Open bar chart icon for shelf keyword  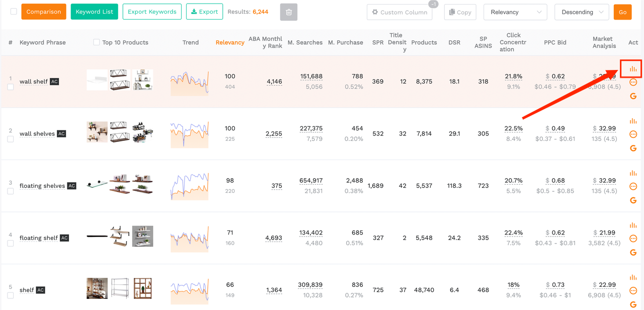click(633, 277)
